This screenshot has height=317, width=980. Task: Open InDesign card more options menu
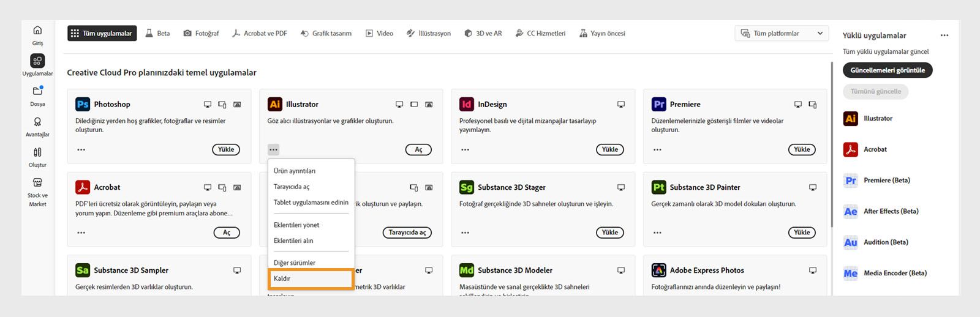click(x=466, y=149)
